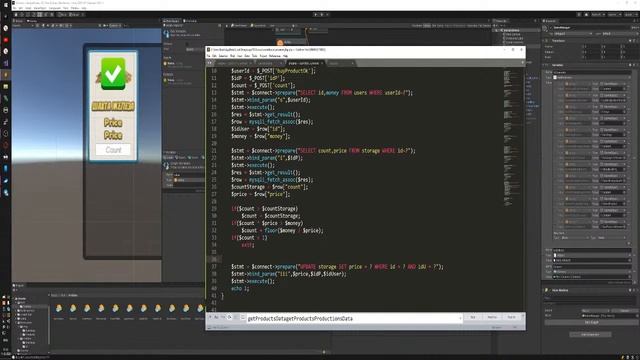Toggle wrap option in find panel

(230, 317)
